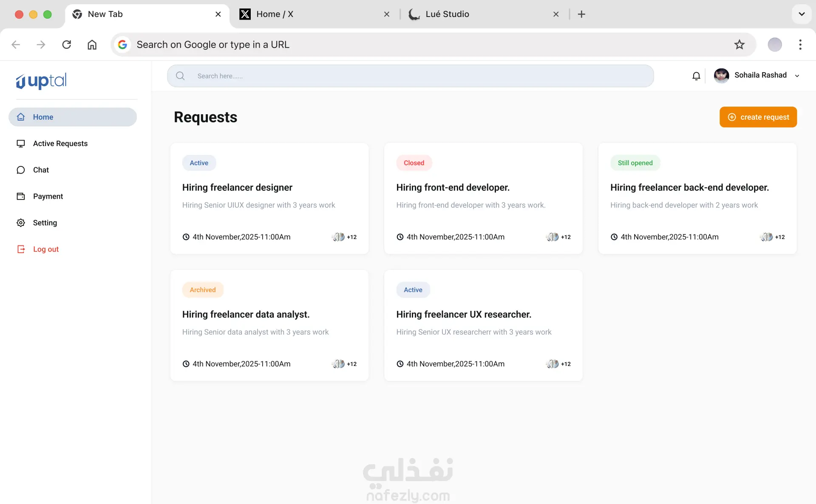Expand the Sohaila Rashad account dropdown

(x=797, y=76)
